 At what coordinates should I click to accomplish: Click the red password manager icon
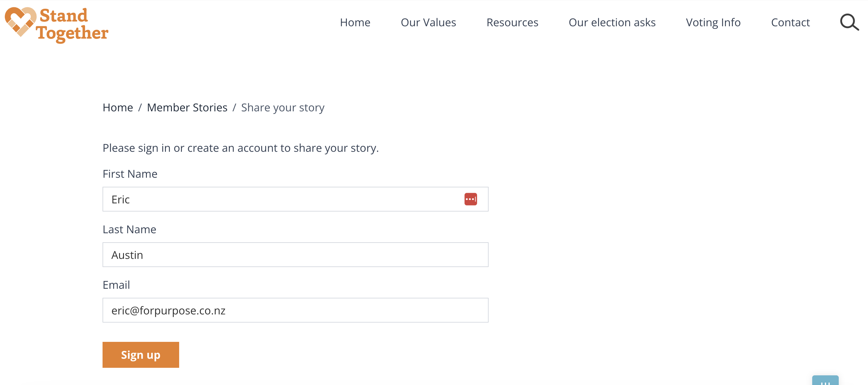tap(470, 199)
